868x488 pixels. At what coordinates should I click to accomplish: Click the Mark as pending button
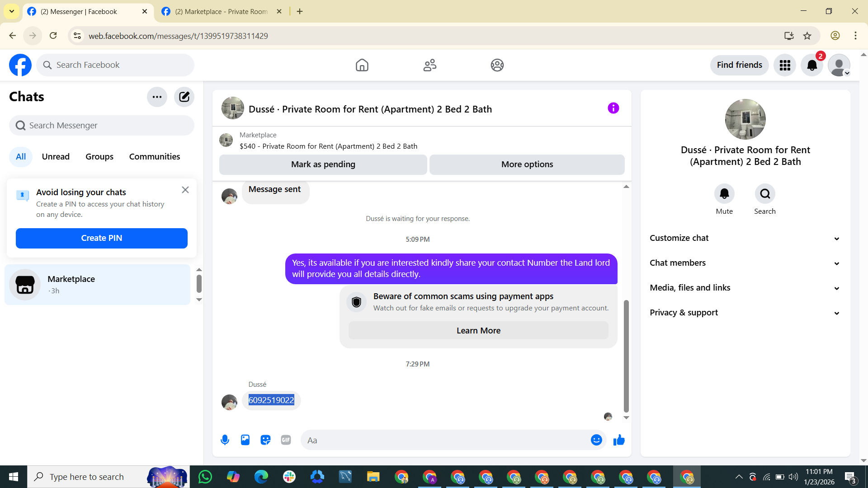(x=323, y=164)
